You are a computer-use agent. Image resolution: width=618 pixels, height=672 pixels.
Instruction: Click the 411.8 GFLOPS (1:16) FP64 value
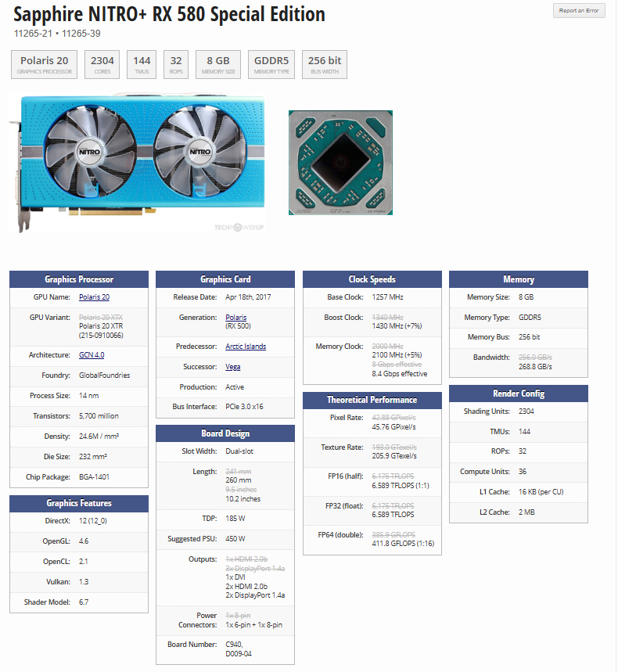coord(403,544)
